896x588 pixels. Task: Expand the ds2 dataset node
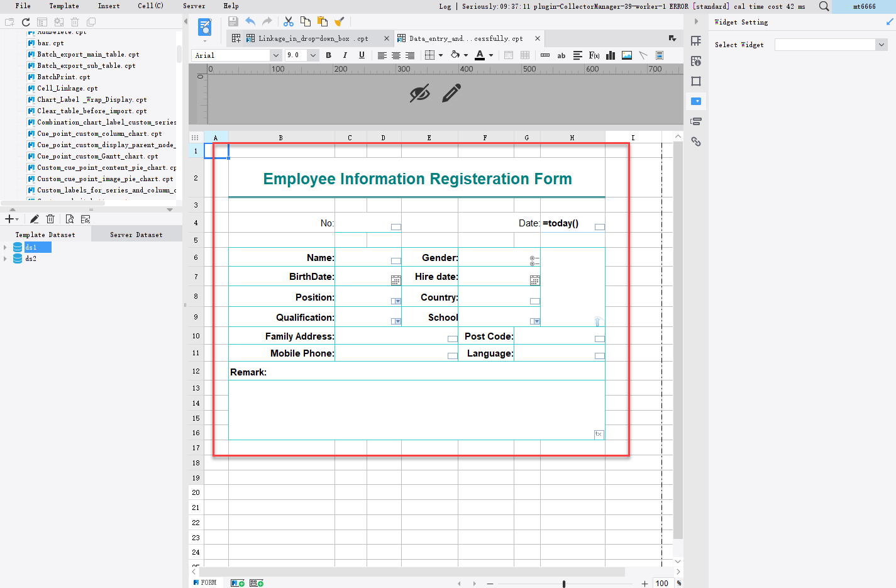tap(5, 258)
